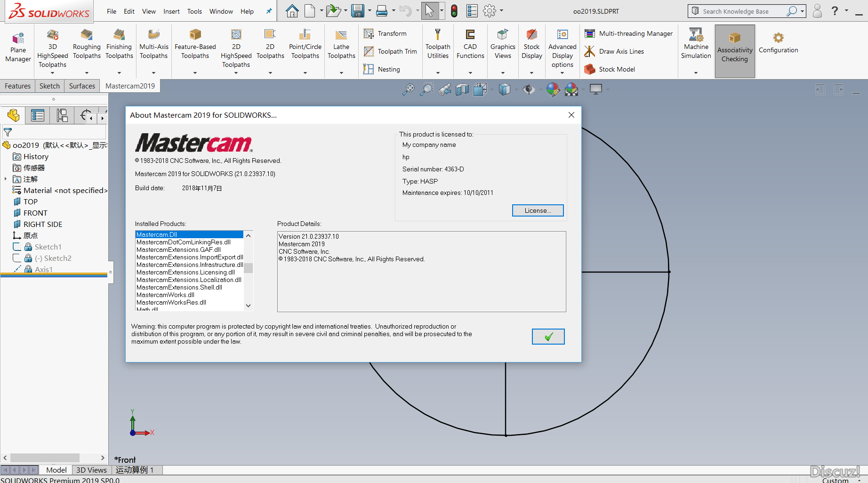The height and width of the screenshot is (483, 868).
Task: Click the Edit Appearance color sphere
Action: (x=553, y=89)
